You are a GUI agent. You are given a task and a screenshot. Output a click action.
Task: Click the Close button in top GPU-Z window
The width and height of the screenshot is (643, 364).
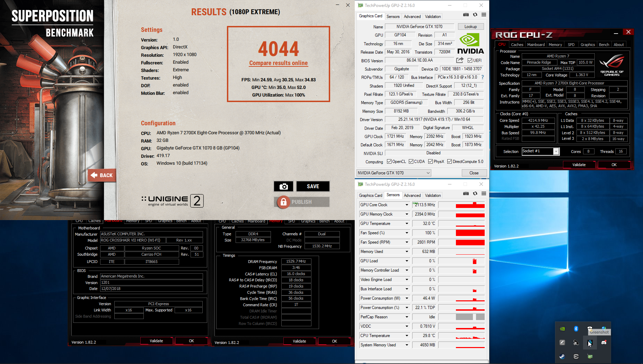tap(474, 173)
